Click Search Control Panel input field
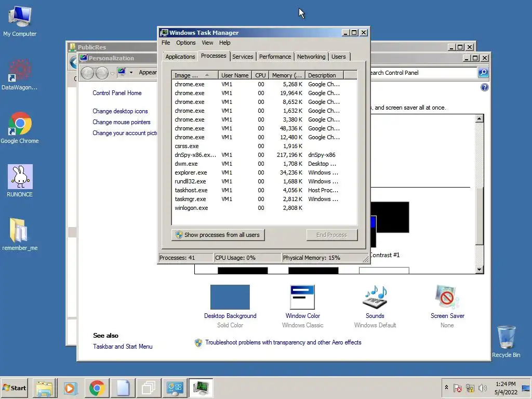Image resolution: width=532 pixels, height=399 pixels. click(423, 73)
